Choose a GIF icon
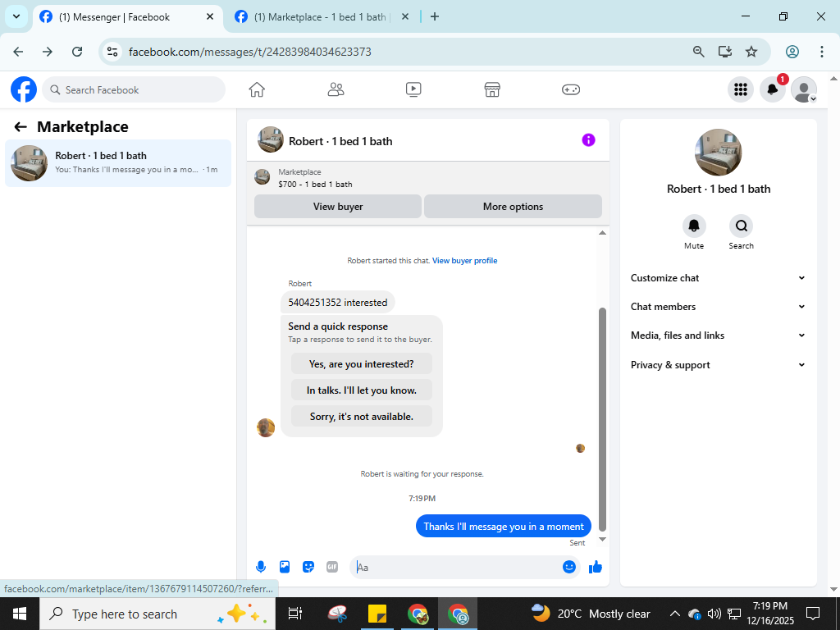840x630 pixels. point(332,567)
